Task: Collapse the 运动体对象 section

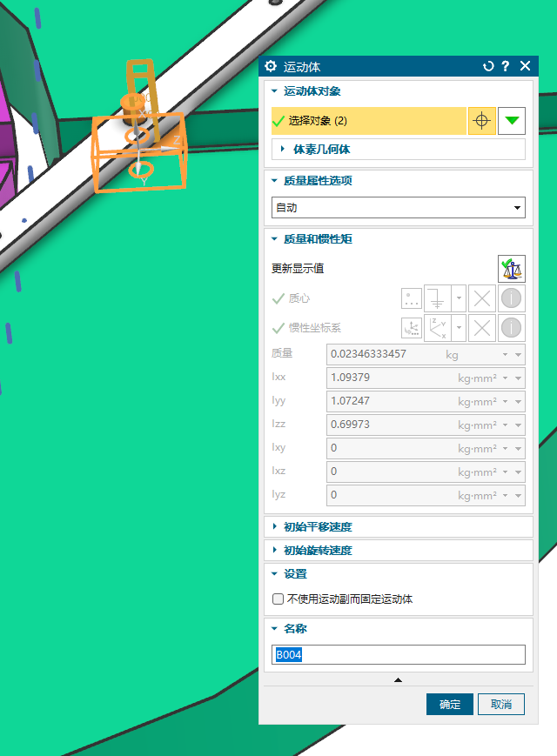Action: point(274,90)
